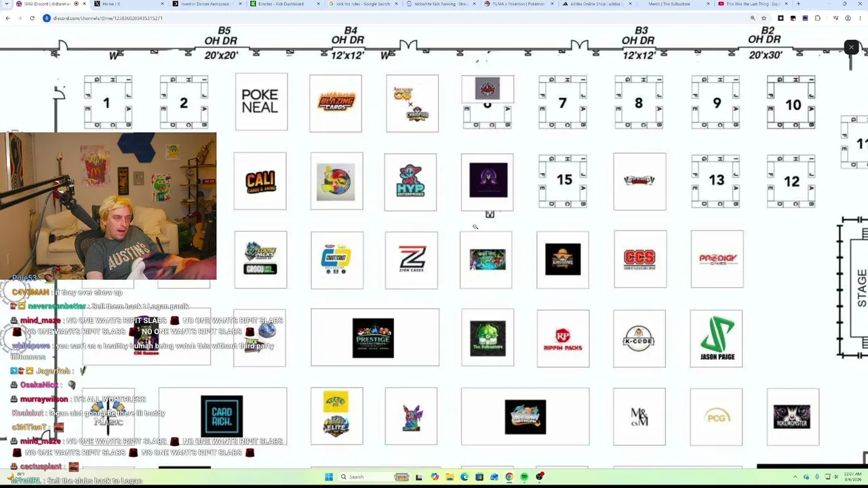Screen dimensions: 868x488
Task: Click the Loose Packs Grogu booth logo
Action: [x=260, y=260]
